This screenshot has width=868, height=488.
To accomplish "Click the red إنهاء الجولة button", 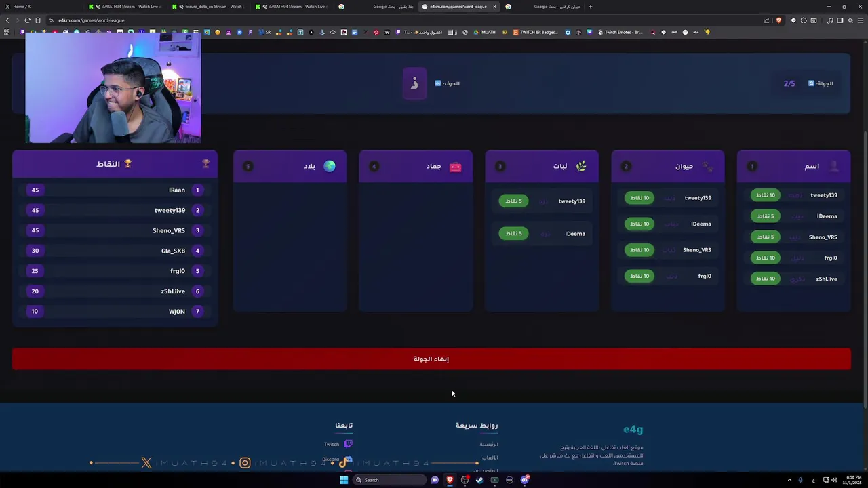I will click(431, 359).
